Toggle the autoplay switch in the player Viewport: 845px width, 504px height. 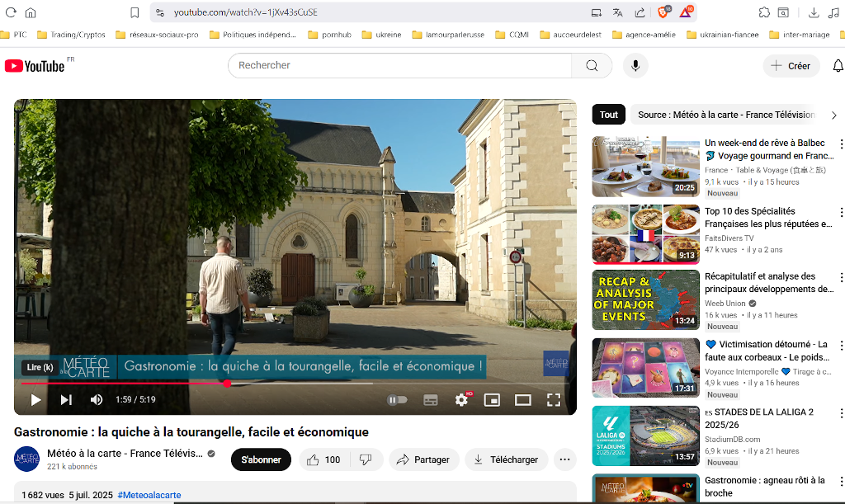click(397, 399)
